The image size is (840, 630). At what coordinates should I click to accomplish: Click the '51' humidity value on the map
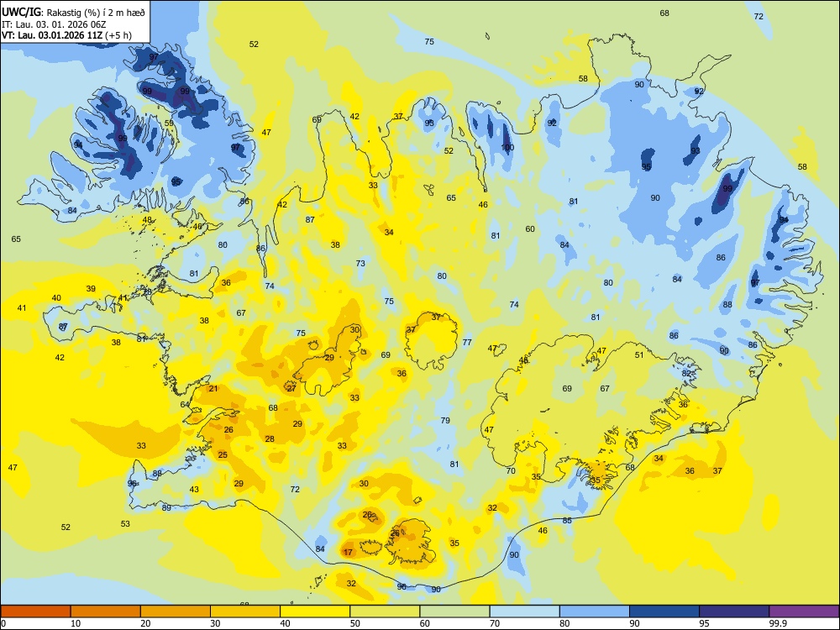pos(639,354)
